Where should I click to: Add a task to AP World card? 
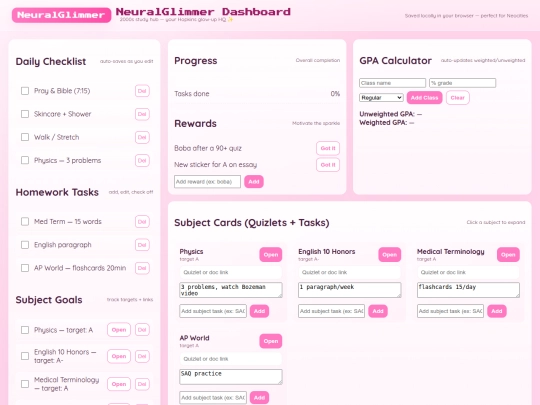coord(259,397)
